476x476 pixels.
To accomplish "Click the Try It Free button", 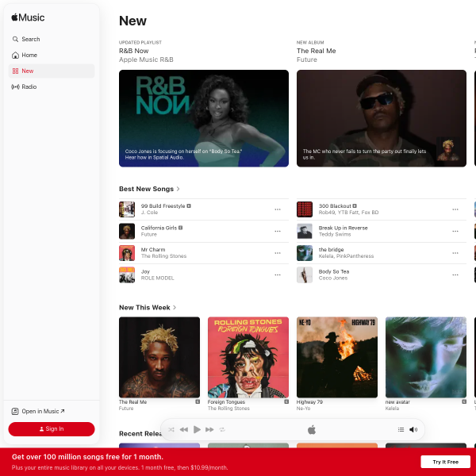I will click(445, 462).
